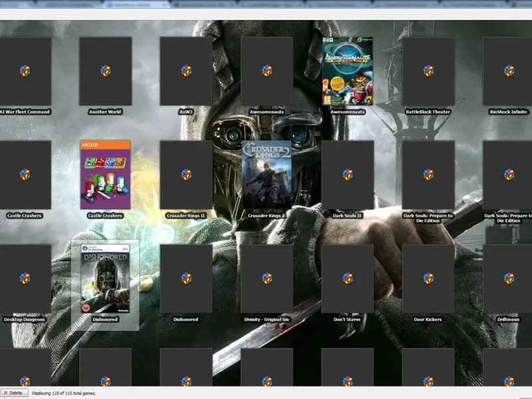Open the Divinity - Original Sin placeholder cover
This screenshot has width=532, height=399.
267,279
